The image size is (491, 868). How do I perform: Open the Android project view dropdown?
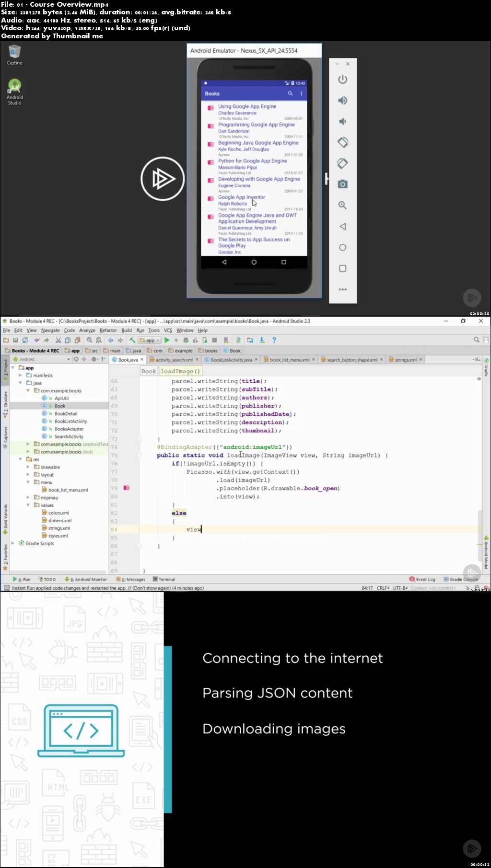click(x=42, y=359)
